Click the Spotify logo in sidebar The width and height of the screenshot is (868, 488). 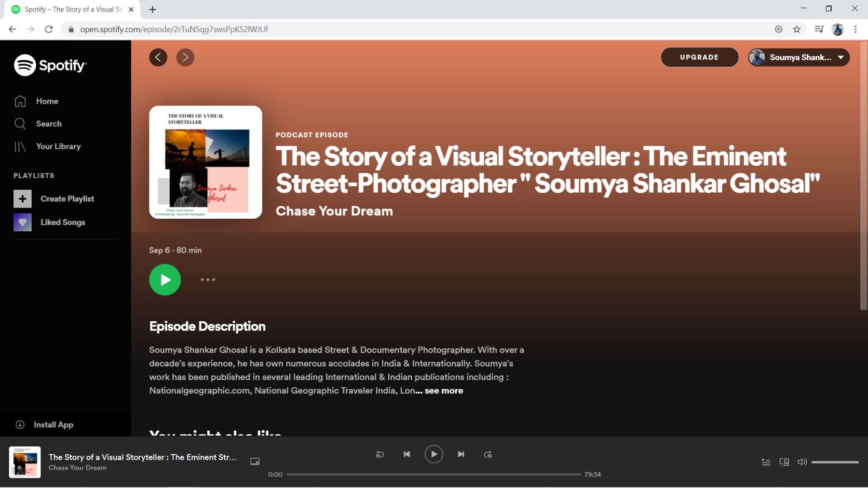[x=50, y=65]
